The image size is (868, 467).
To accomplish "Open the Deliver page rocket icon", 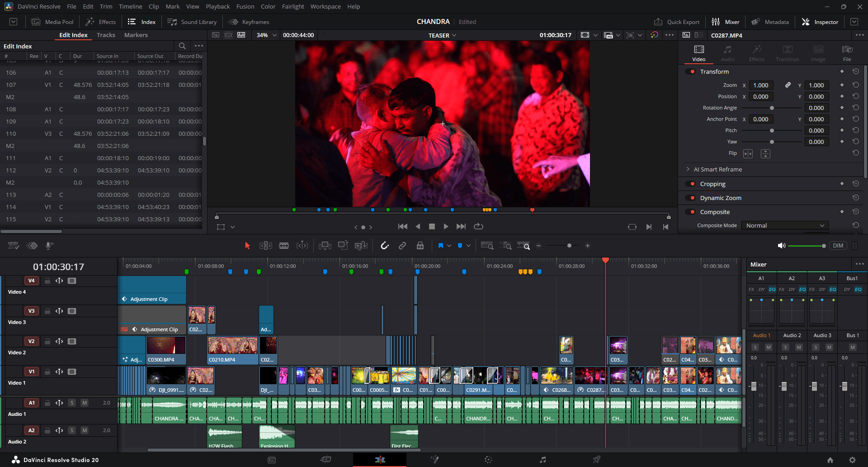I will [597, 460].
